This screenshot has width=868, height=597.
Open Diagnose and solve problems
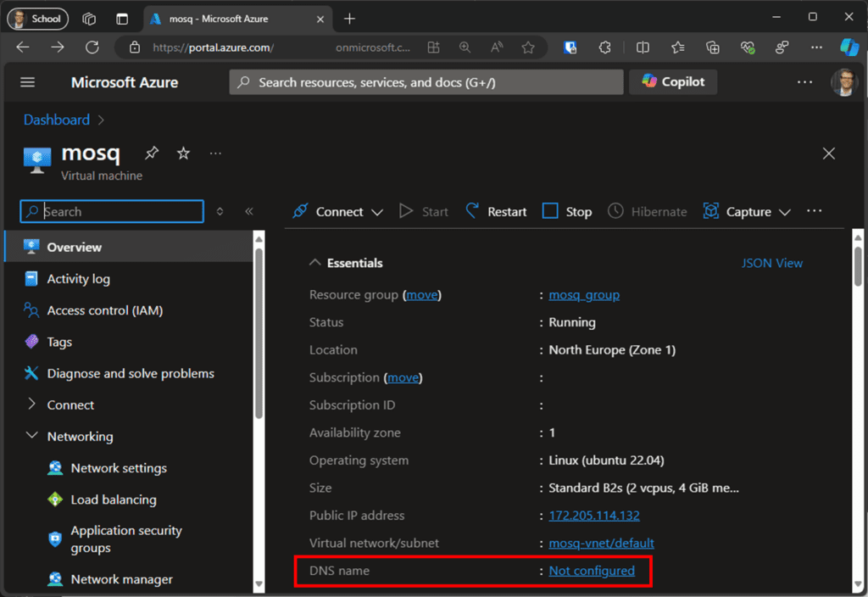click(129, 373)
